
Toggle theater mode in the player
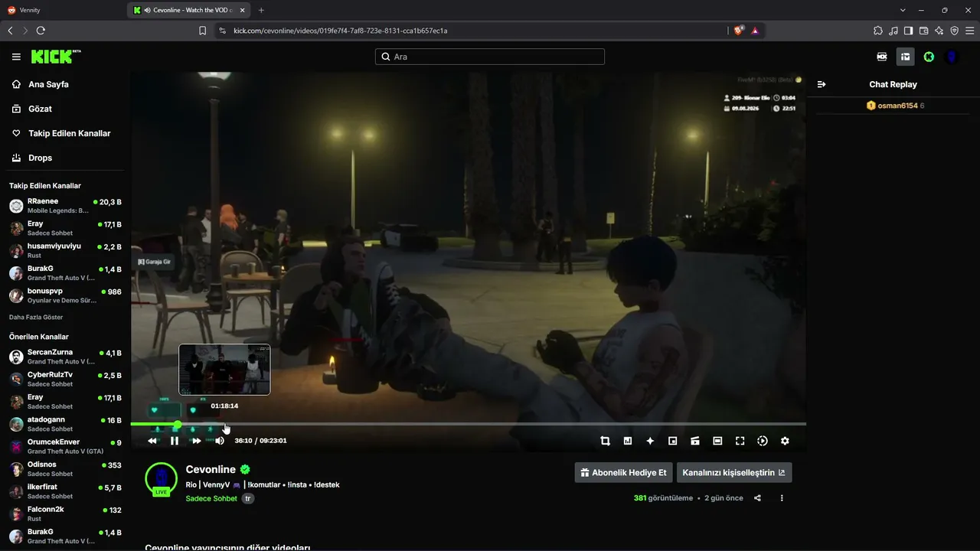[x=717, y=441]
